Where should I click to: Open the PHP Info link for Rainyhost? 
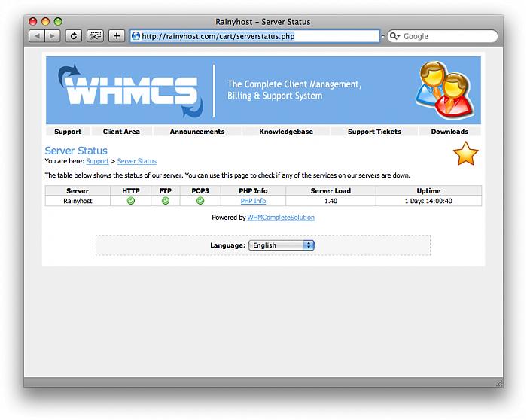253,201
